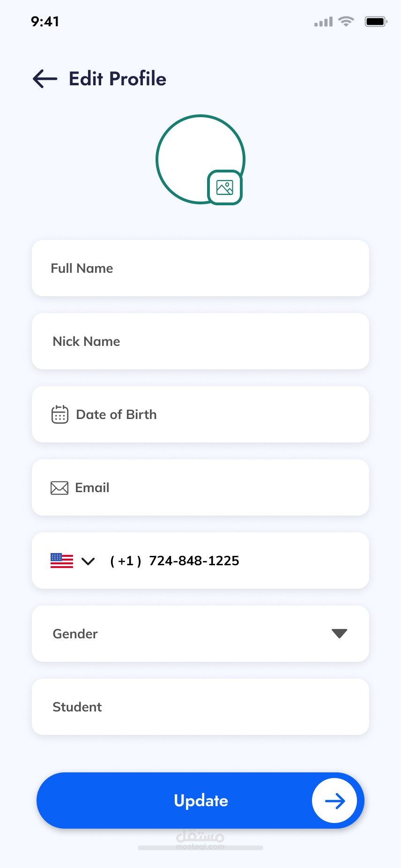Tap the Student field

click(200, 707)
